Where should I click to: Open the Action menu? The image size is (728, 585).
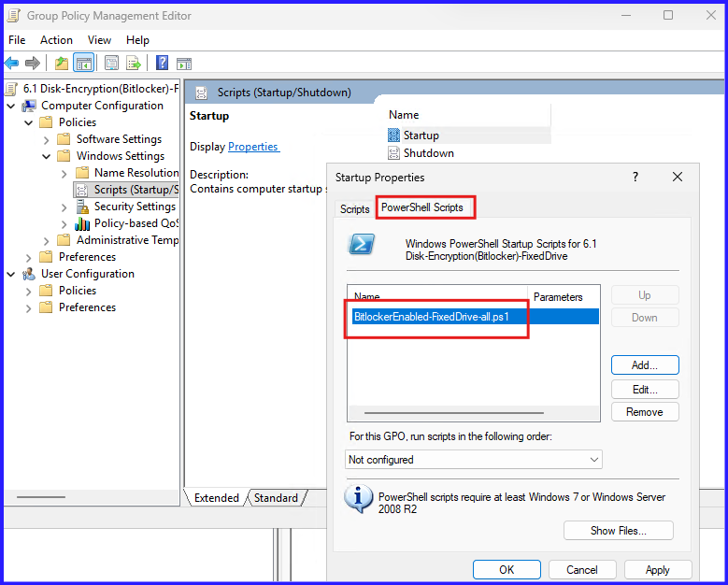pos(56,40)
